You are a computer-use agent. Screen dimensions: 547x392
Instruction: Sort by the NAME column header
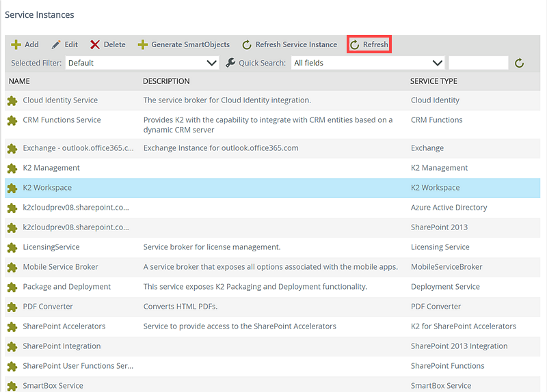pos(19,81)
